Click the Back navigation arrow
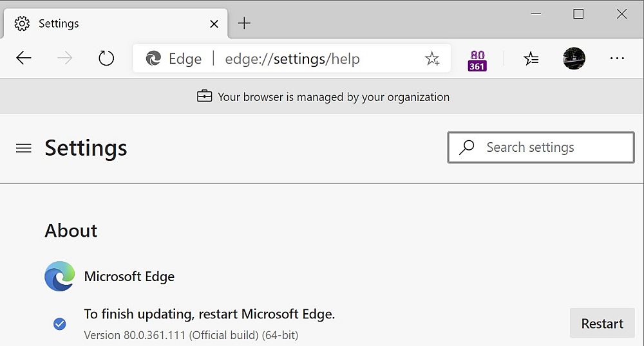Screen dimensions: 644x346 point(24,59)
